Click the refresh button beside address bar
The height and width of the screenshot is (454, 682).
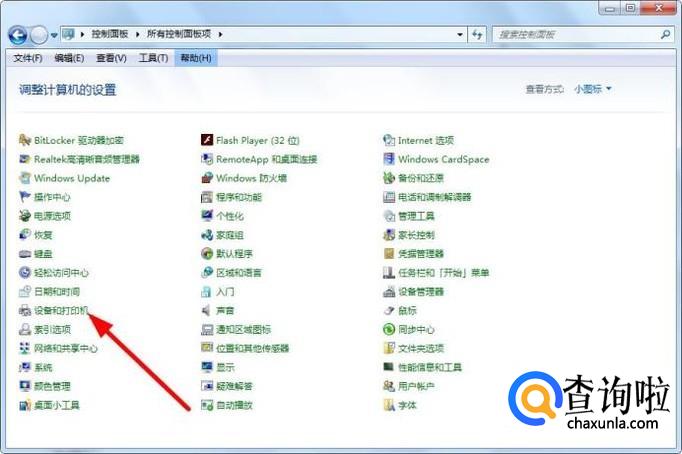477,34
